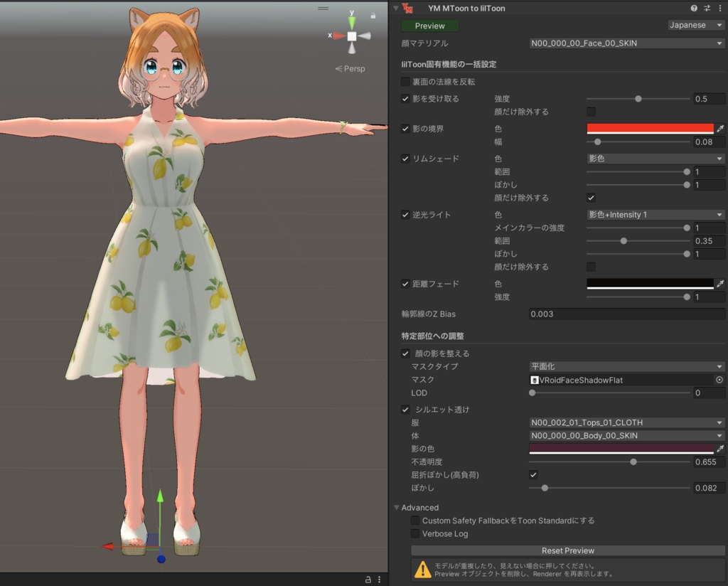728x586 pixels.
Task: Click the Reset Preview button
Action: coord(568,550)
